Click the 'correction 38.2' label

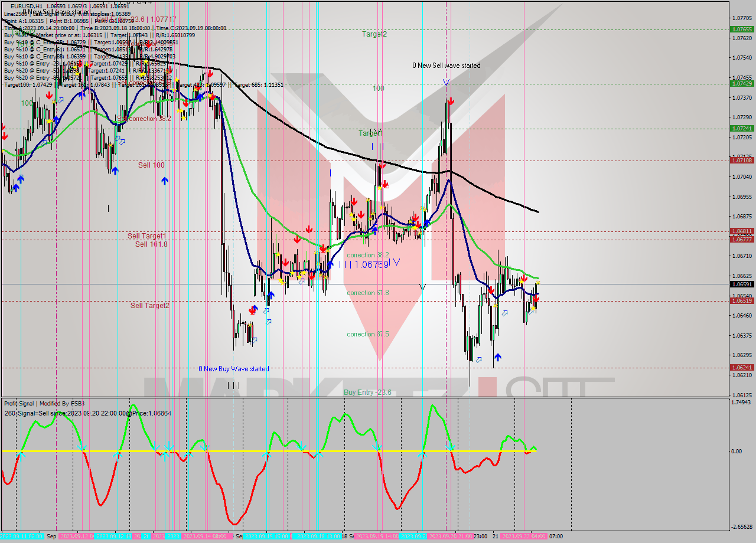pos(367,255)
